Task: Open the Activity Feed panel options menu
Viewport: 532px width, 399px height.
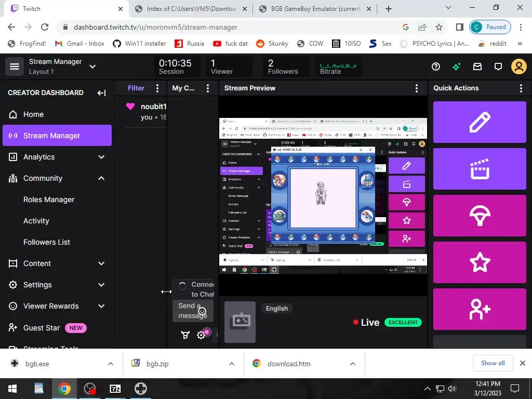Action: [157, 88]
